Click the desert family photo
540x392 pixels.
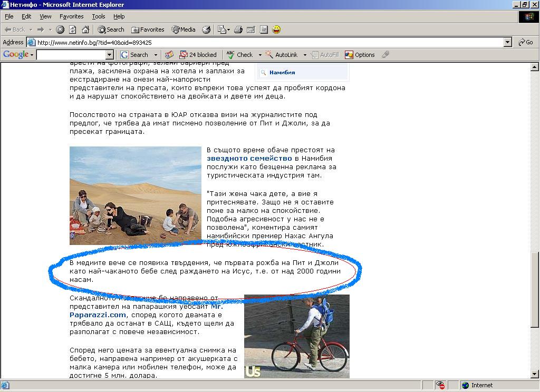pos(136,195)
